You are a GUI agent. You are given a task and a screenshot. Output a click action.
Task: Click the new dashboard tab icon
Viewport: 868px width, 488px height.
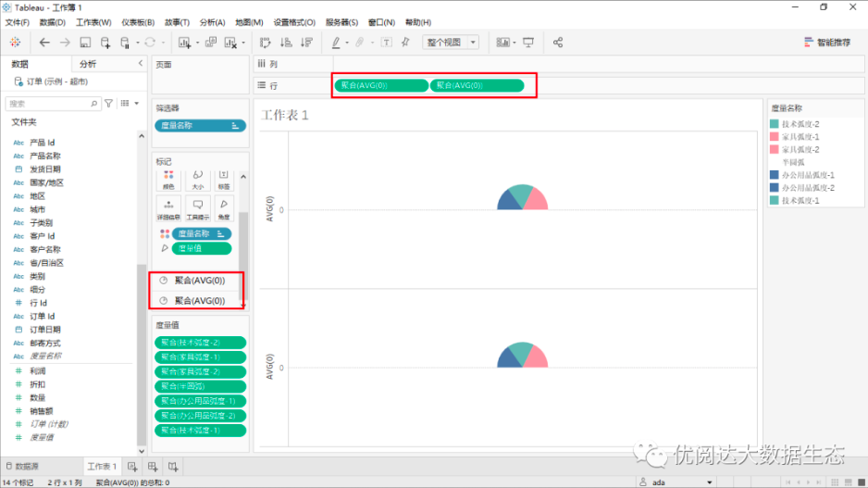point(154,466)
